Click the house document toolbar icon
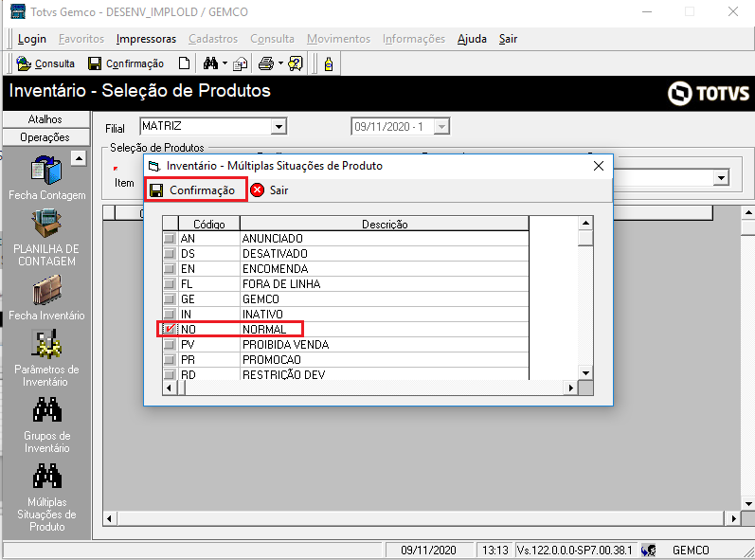755x560 pixels. pos(240,63)
